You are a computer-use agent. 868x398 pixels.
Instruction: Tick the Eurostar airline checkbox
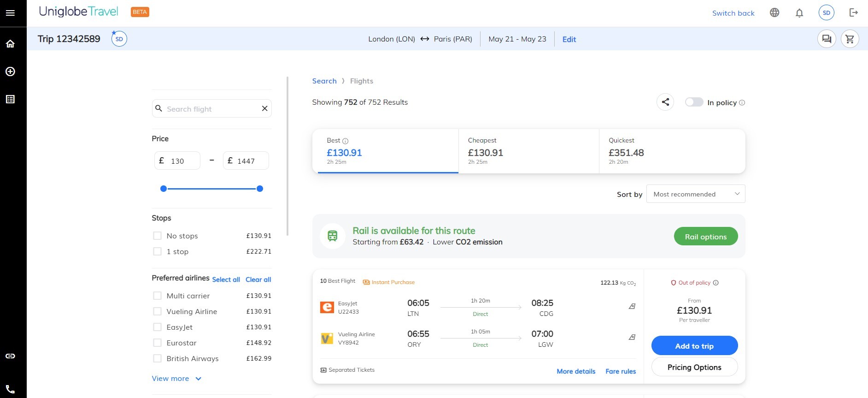click(158, 343)
